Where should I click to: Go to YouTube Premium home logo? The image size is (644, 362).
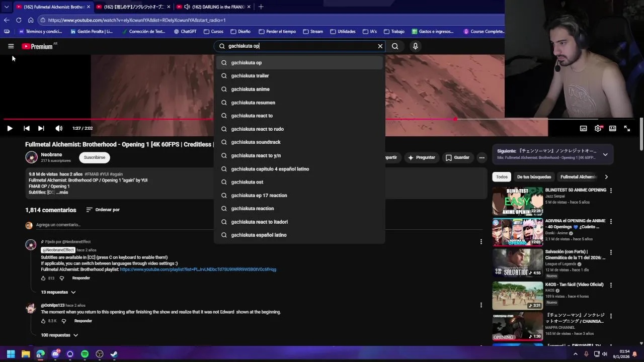[37, 46]
